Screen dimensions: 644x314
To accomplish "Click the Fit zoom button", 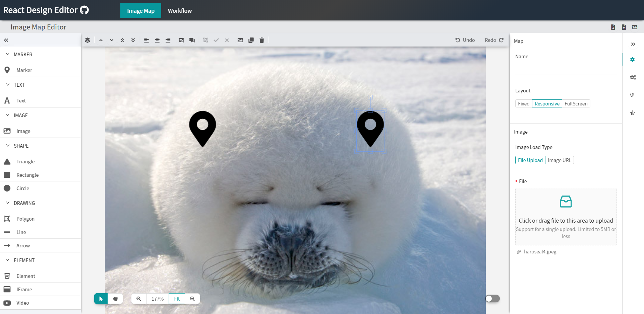I will (x=177, y=299).
